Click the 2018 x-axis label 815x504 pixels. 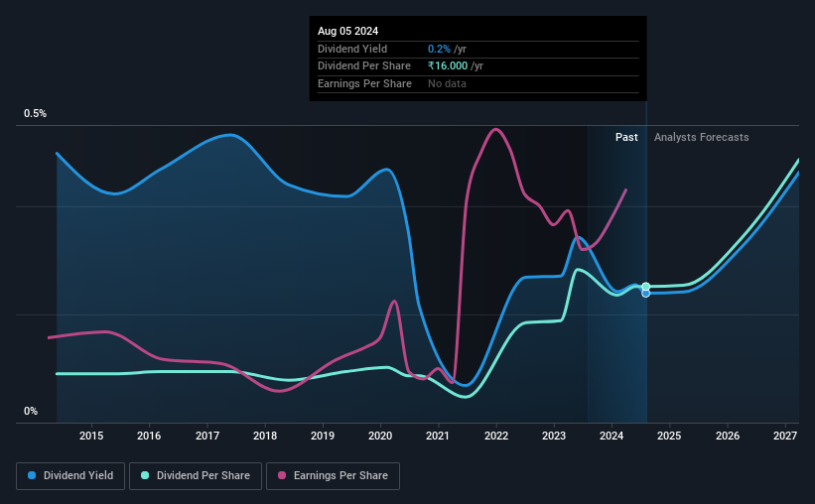click(x=265, y=436)
